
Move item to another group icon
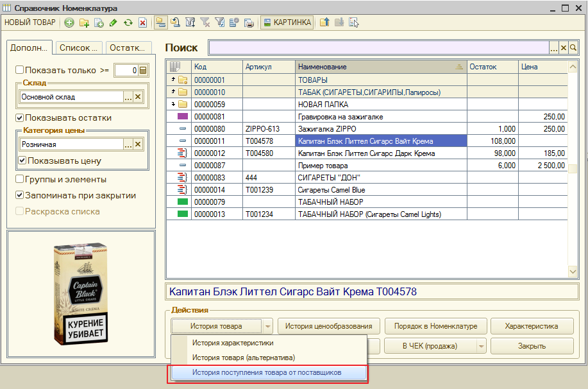click(176, 23)
